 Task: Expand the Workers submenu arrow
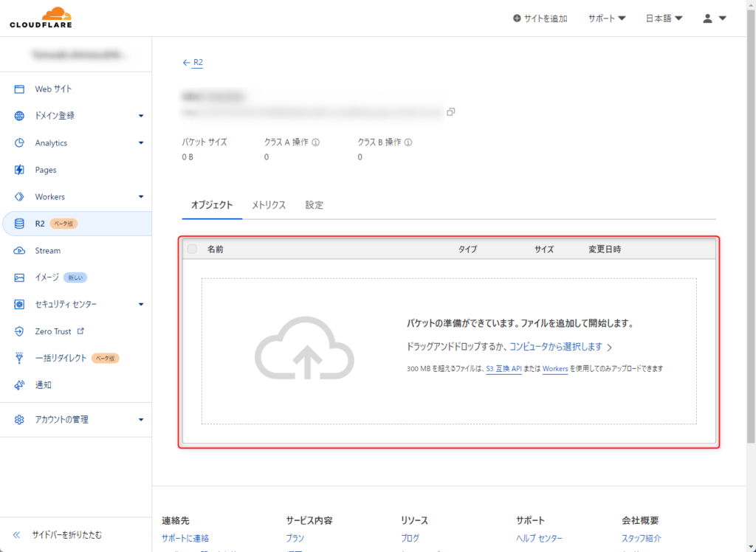click(141, 197)
